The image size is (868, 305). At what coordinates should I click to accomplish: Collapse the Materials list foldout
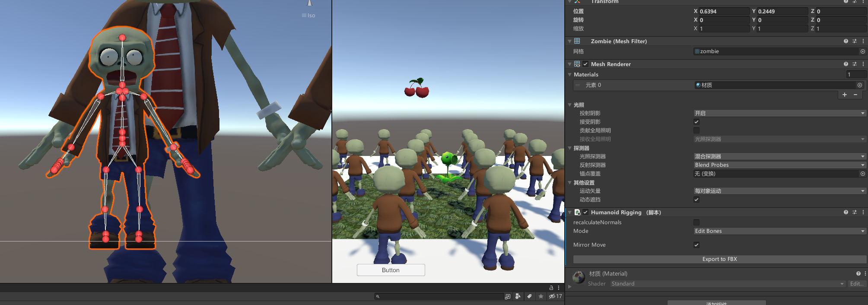[x=570, y=75]
